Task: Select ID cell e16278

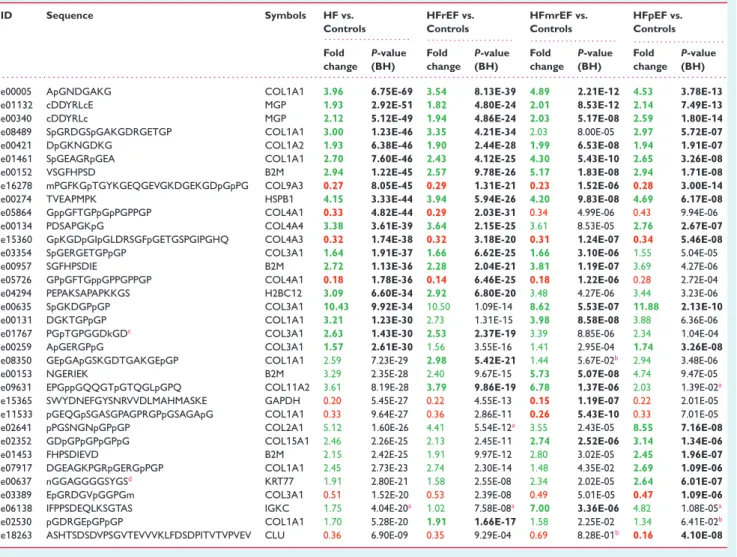Action: pyautogui.click(x=16, y=186)
